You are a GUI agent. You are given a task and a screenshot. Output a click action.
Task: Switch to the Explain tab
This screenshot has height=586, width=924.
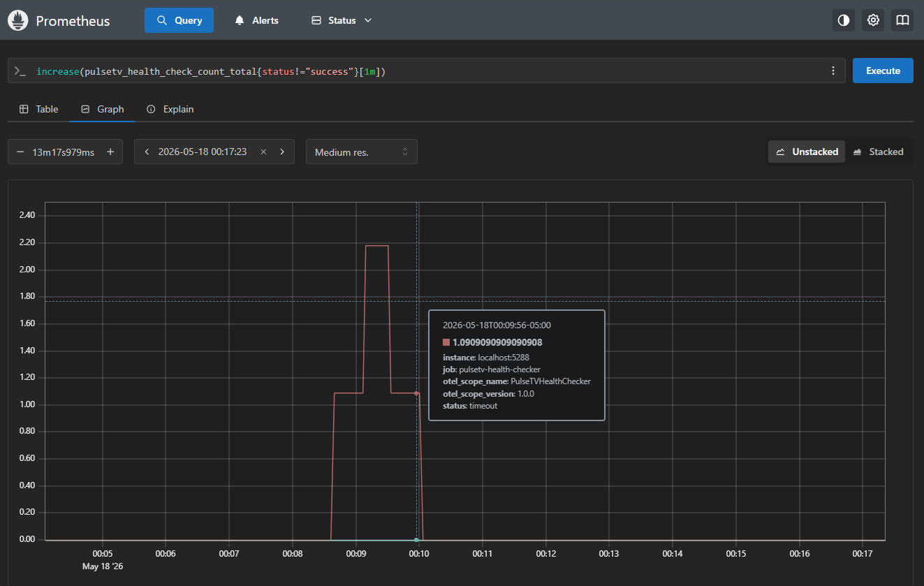pos(170,109)
